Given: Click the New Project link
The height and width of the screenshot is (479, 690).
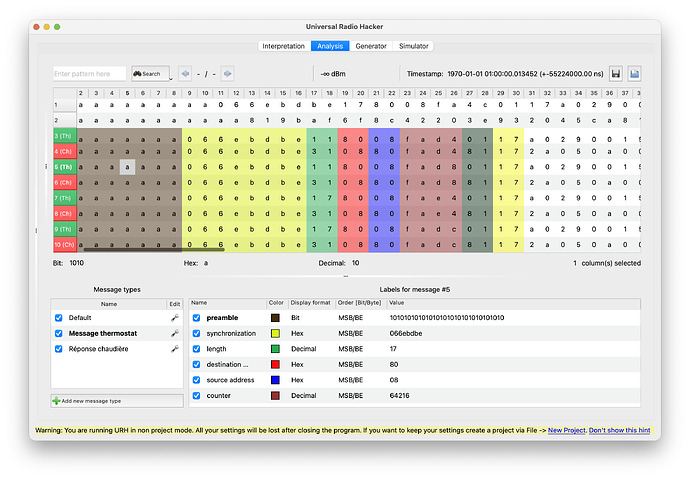Looking at the screenshot, I should point(568,430).
